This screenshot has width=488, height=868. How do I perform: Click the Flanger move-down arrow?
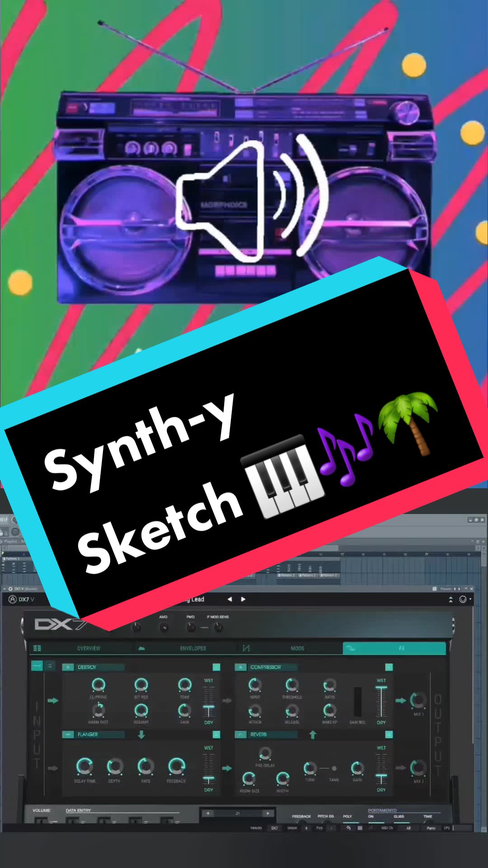click(141, 735)
